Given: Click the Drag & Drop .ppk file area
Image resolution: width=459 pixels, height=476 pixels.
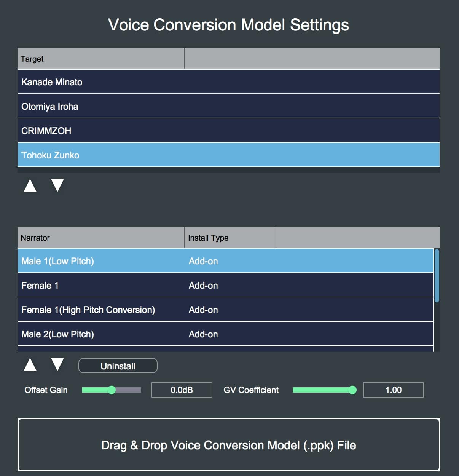Looking at the screenshot, I should [228, 445].
